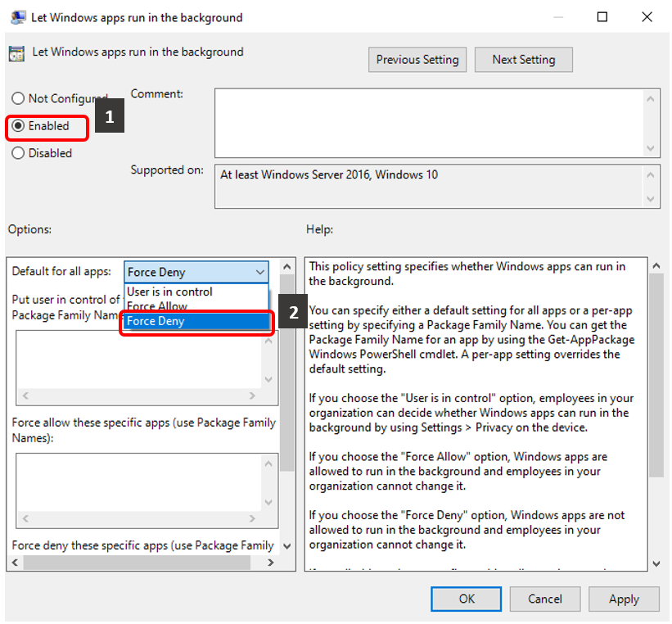Screen dimensions: 672x624
Task: Click the Options pane horizontal scrollbar thumb
Action: pyautogui.click(x=137, y=563)
